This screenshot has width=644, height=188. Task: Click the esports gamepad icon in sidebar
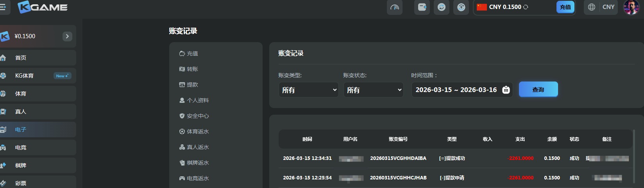[x=3, y=147]
